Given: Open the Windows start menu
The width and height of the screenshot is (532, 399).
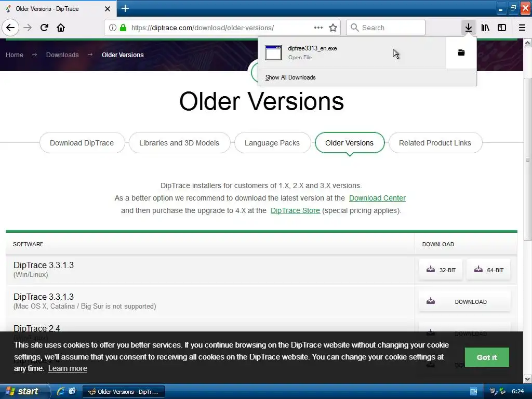Looking at the screenshot, I should [24, 392].
